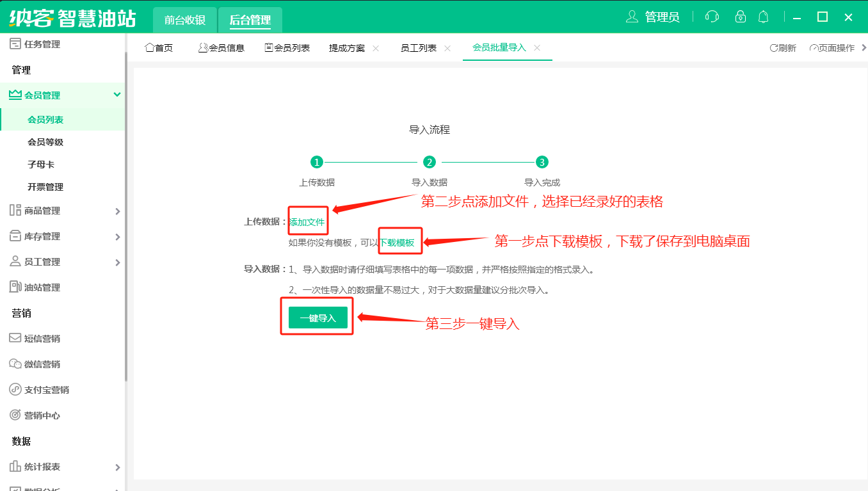Collapse the 会员管理 menu section
Screen dimensions: 868x491
tap(117, 95)
